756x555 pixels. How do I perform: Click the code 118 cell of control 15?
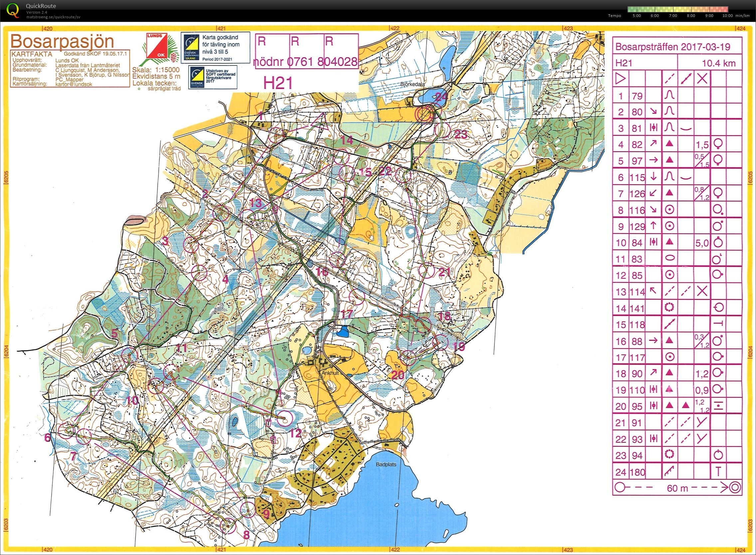pos(638,325)
